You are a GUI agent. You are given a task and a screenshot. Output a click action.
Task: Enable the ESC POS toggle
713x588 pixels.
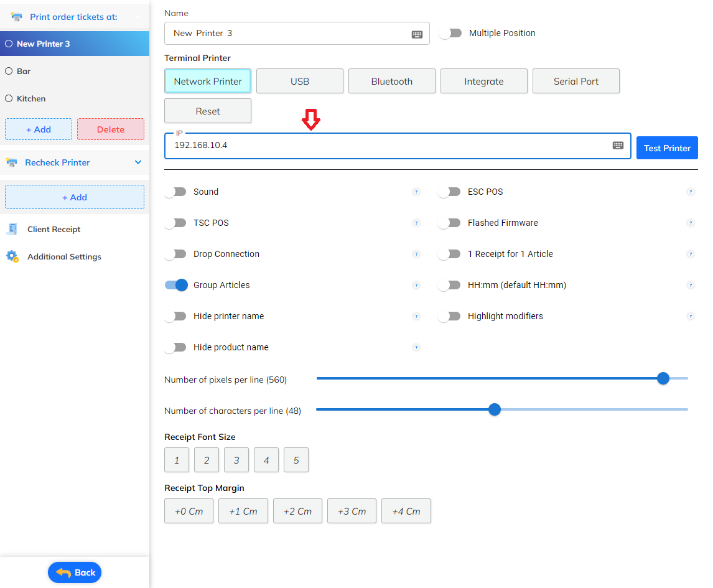[449, 192]
